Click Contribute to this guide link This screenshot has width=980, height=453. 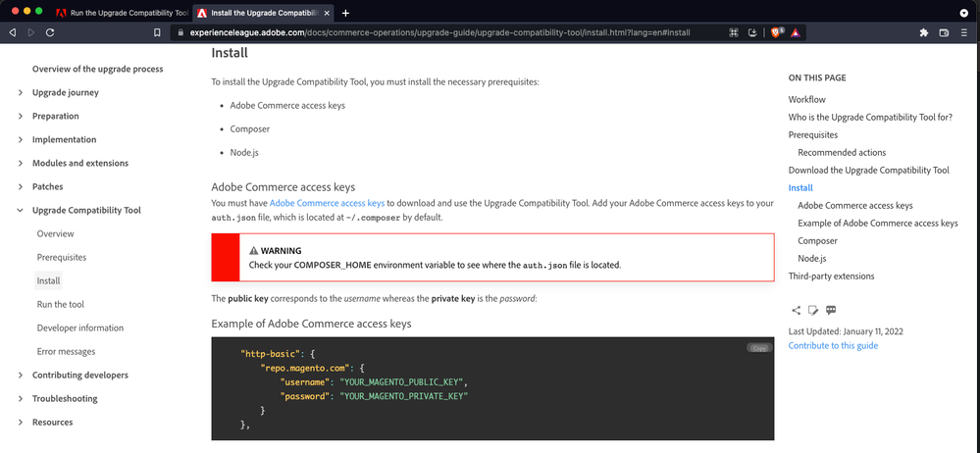coord(833,345)
